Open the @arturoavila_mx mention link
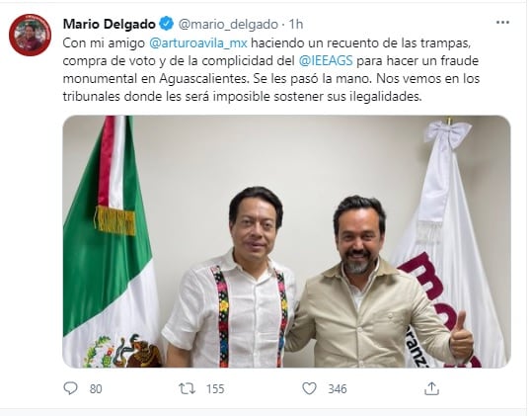Screen dimensions: 532x416 (198, 43)
